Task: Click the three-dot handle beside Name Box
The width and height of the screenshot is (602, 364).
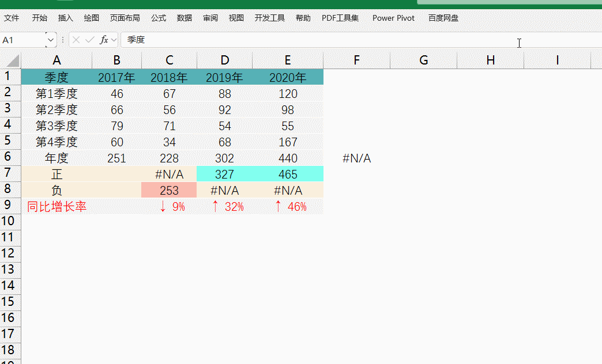Action: coord(63,40)
